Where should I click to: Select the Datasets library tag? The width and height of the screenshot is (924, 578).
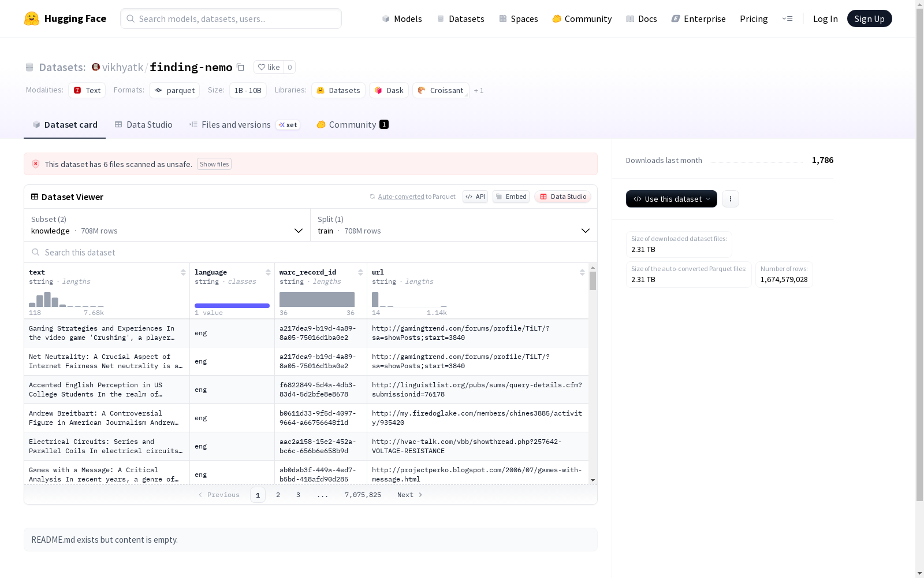[x=338, y=90]
